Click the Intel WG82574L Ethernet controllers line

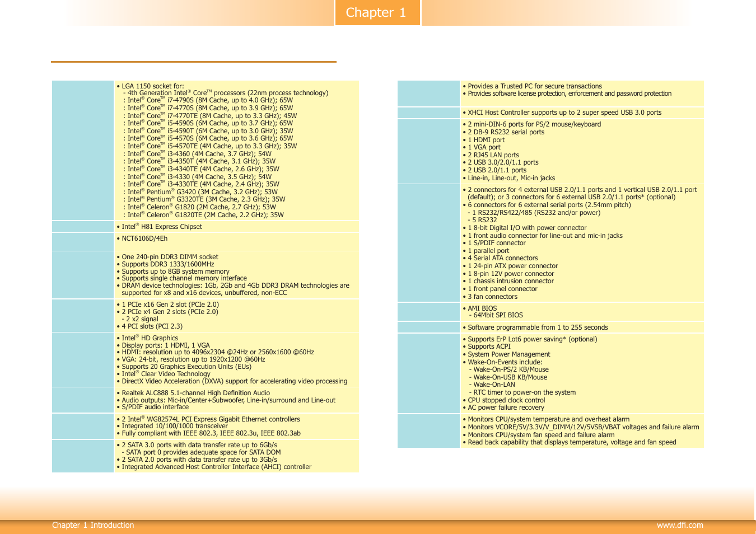coord(208,419)
